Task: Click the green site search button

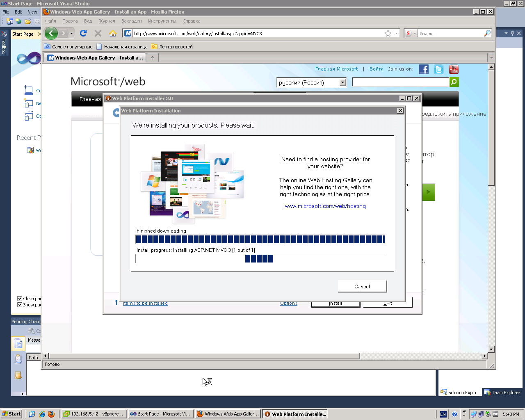Action: tap(454, 82)
